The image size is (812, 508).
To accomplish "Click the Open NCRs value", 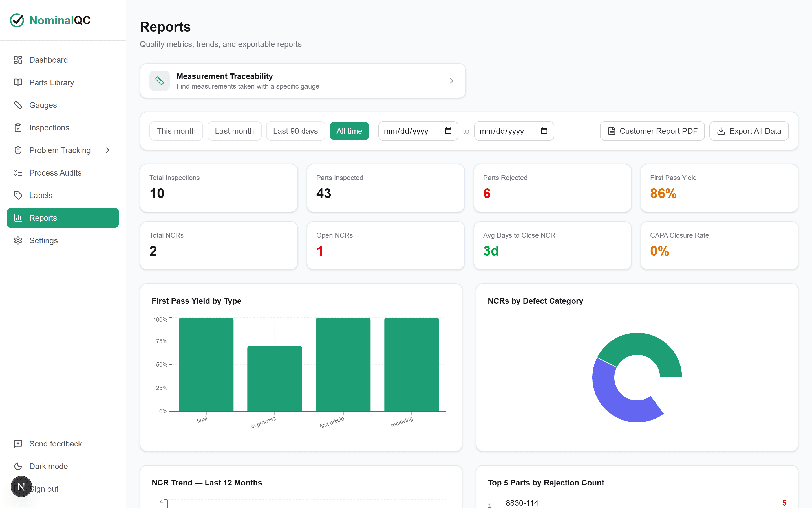I will point(320,251).
